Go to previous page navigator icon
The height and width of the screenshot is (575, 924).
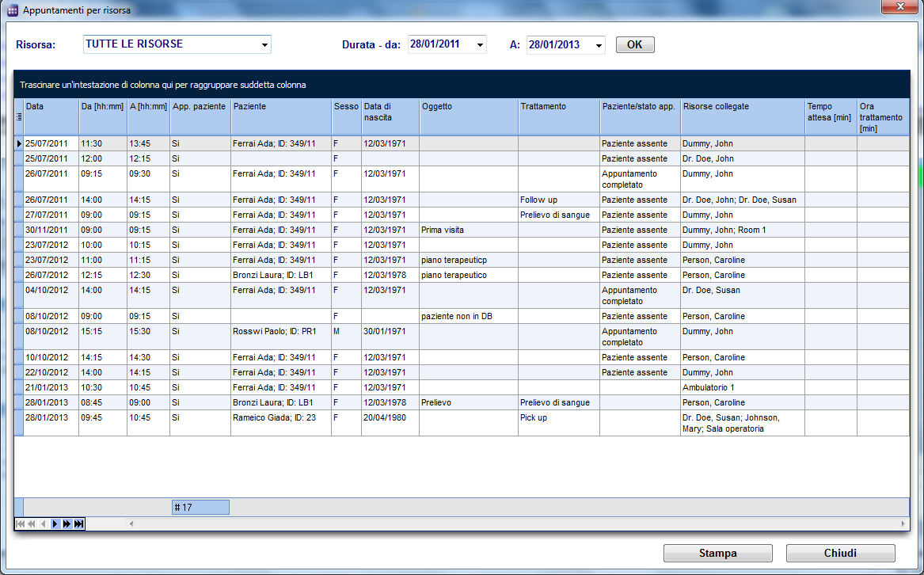(32, 524)
